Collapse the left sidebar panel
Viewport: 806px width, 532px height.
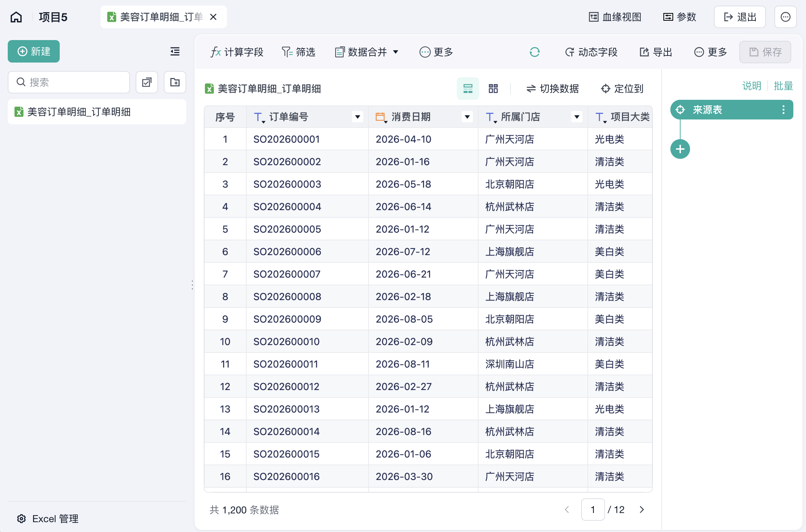175,52
